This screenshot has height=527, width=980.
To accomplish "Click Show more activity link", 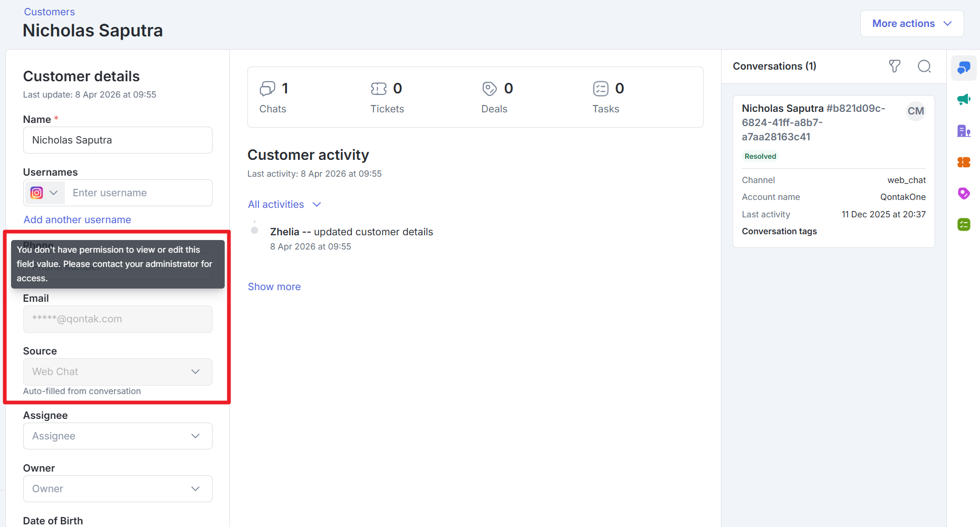I will (274, 287).
